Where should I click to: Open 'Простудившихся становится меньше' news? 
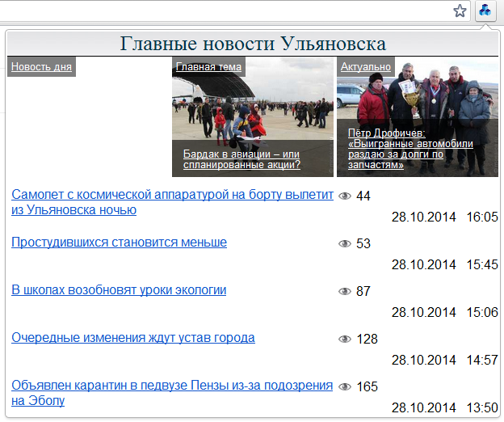click(x=119, y=243)
